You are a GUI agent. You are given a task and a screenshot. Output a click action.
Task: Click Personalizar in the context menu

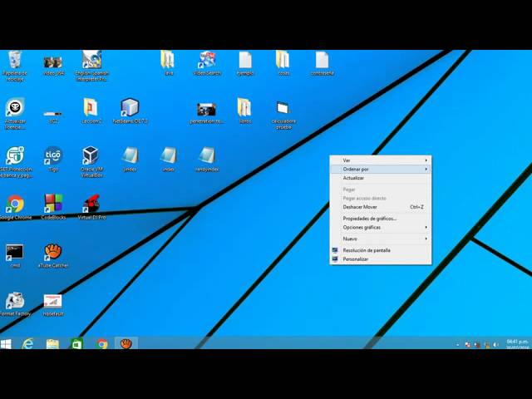[x=356, y=259]
